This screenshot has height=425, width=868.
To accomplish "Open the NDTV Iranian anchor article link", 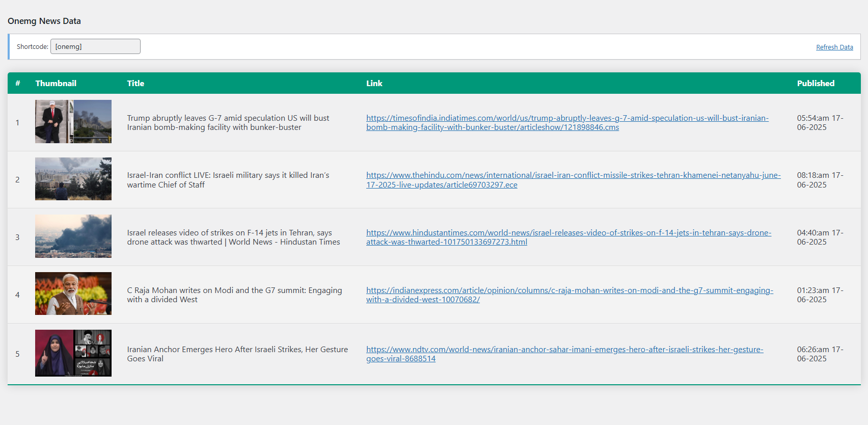I will (x=564, y=350).
